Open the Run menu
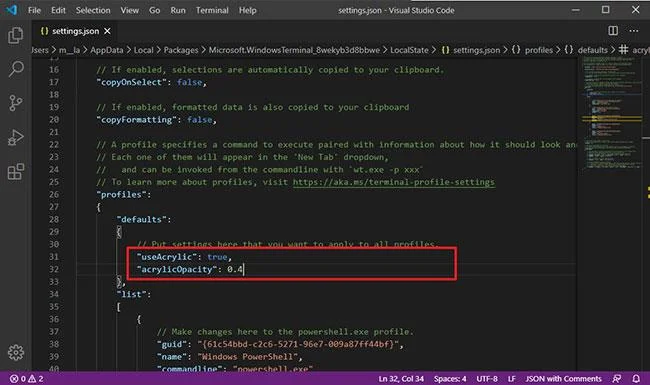Image resolution: width=650 pixels, height=385 pixels. pyautogui.click(x=178, y=10)
